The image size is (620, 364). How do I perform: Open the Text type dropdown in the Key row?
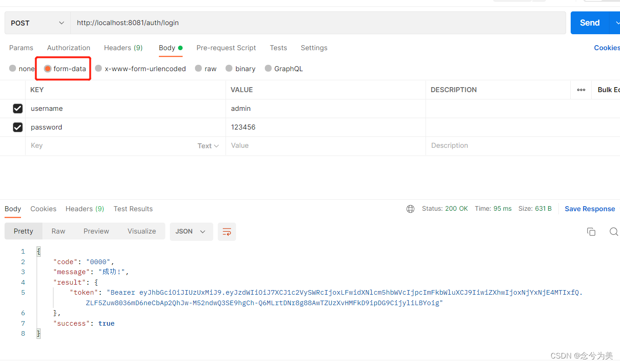pyautogui.click(x=208, y=146)
